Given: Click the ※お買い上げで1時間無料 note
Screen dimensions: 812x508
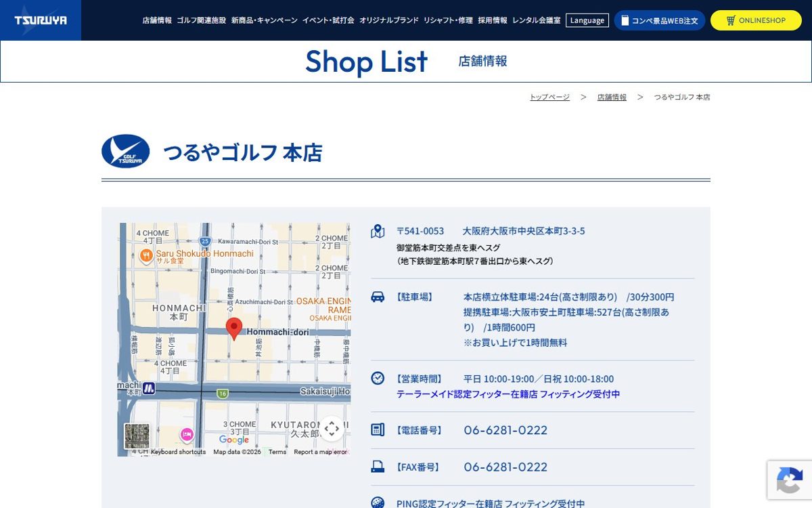Looking at the screenshot, I should click(x=515, y=342).
